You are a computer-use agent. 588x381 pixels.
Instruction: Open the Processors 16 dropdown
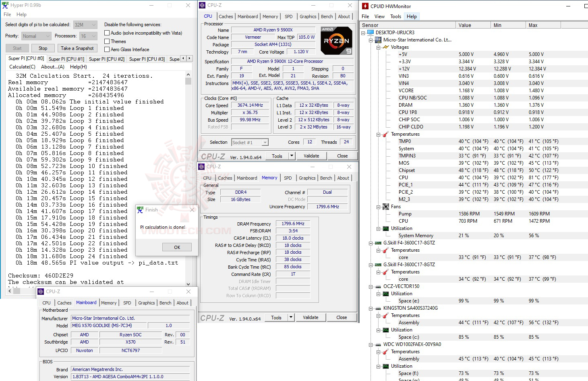click(x=88, y=36)
